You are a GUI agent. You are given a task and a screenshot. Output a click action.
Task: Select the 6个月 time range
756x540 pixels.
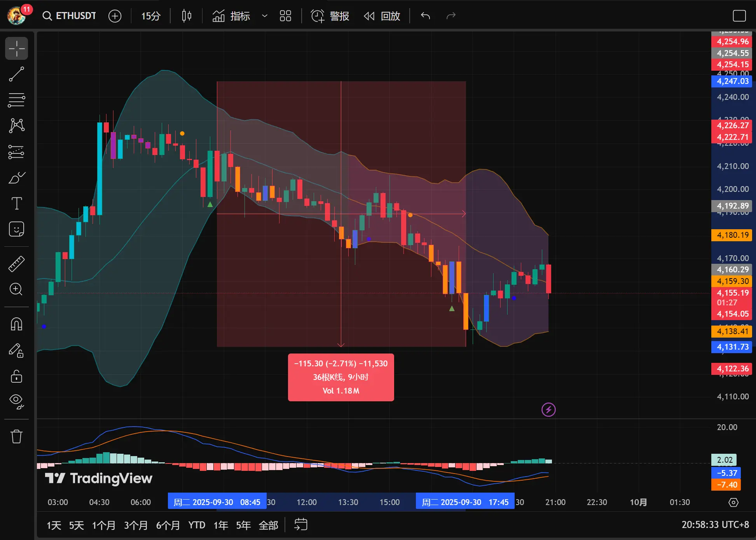click(168, 525)
